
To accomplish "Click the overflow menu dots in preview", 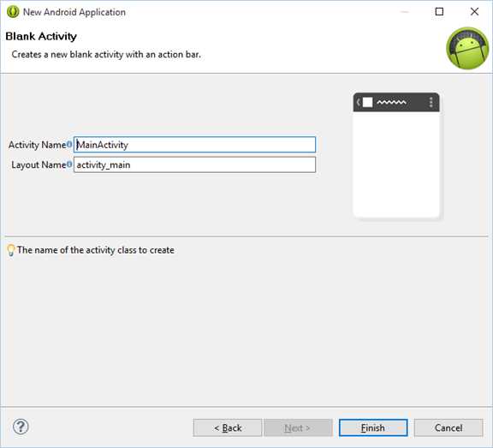I will [x=431, y=102].
